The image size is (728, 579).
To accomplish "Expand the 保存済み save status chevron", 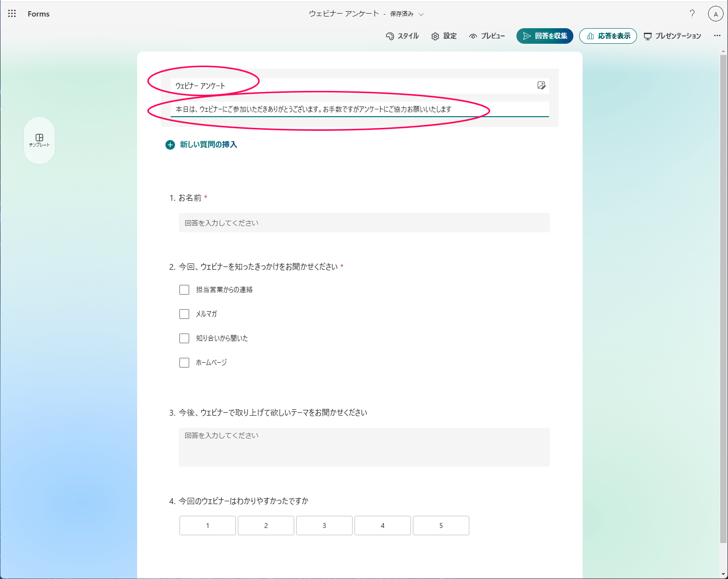I will (x=422, y=14).
